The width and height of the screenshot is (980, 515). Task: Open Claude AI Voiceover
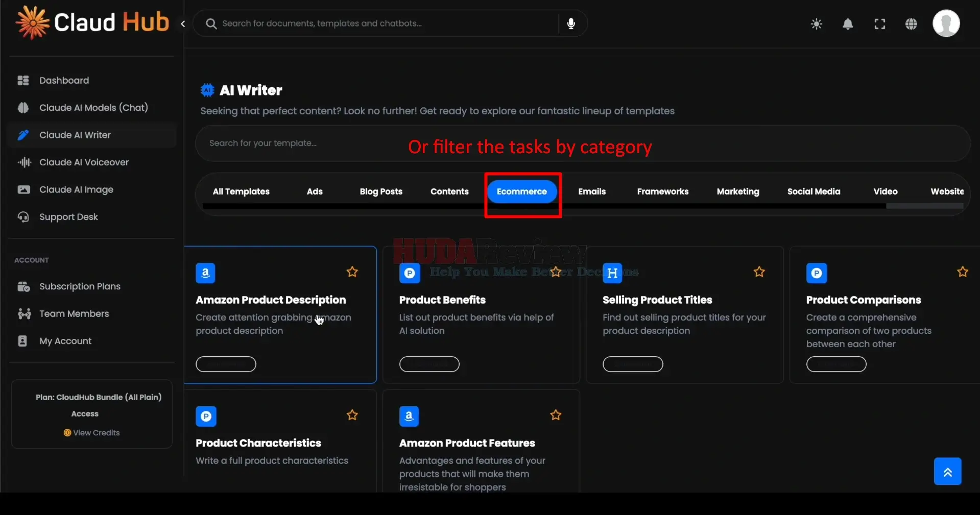92,162
